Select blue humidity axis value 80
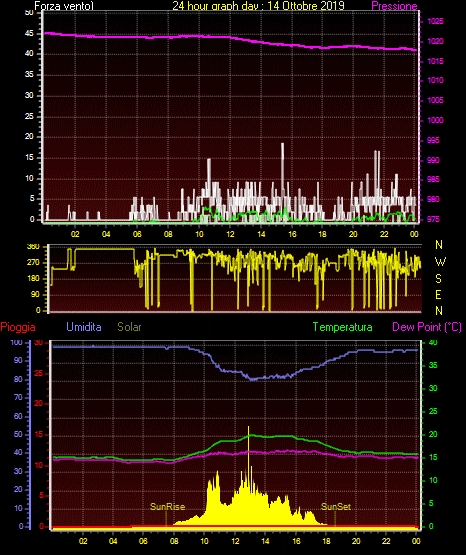 [x=18, y=379]
